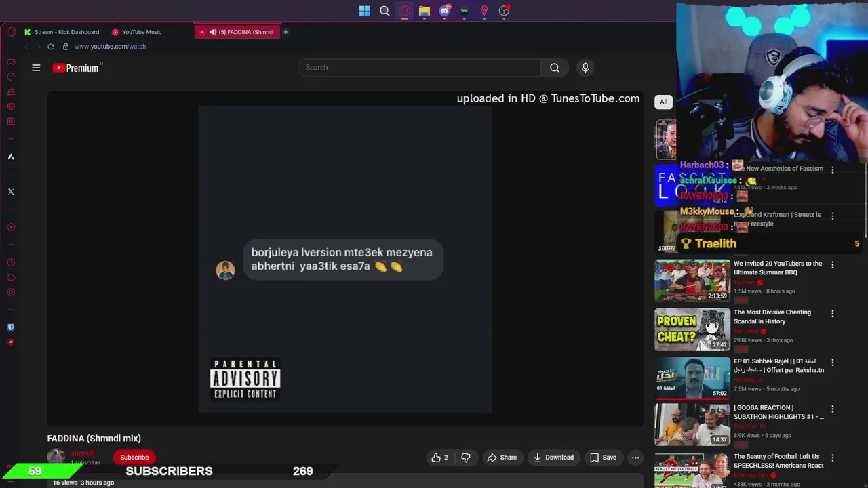Open options for New Aesthetics of Fascism video
The image size is (868, 488).
pos(833,170)
